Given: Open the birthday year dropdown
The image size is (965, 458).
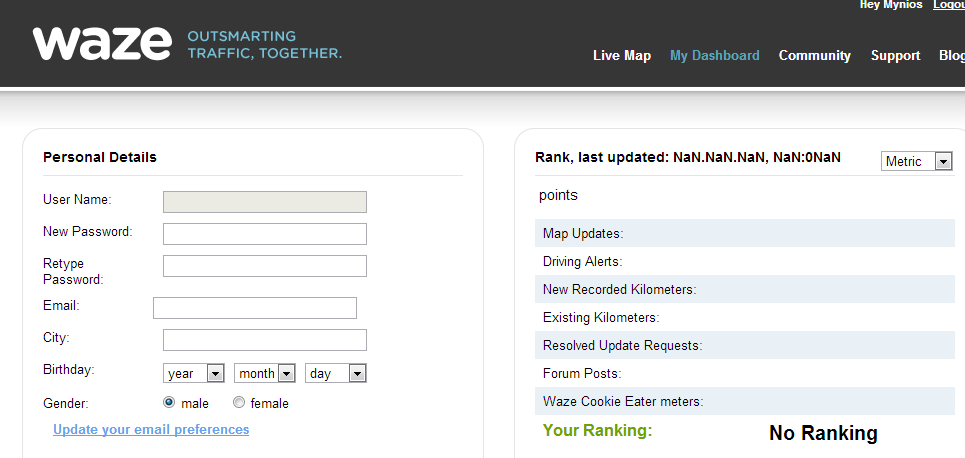Looking at the screenshot, I should pos(193,373).
